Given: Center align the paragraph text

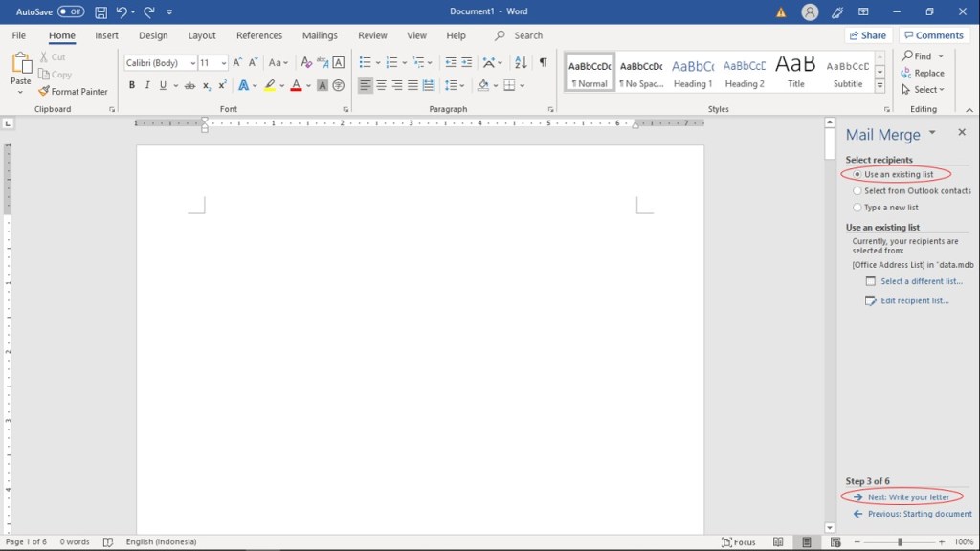Looking at the screenshot, I should tap(381, 85).
